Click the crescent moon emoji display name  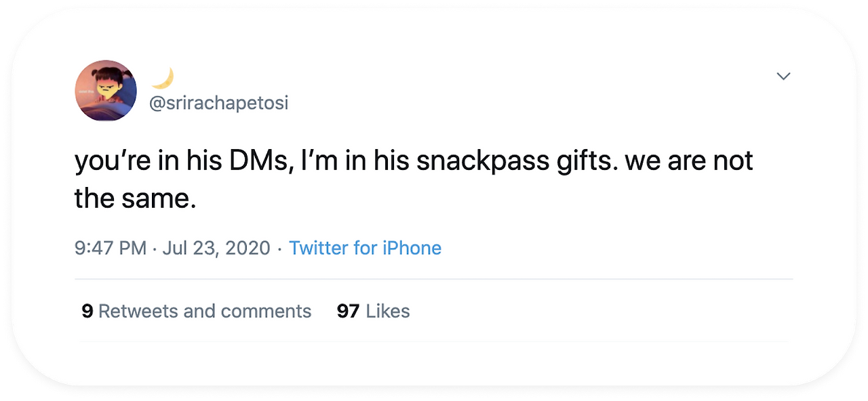point(163,79)
